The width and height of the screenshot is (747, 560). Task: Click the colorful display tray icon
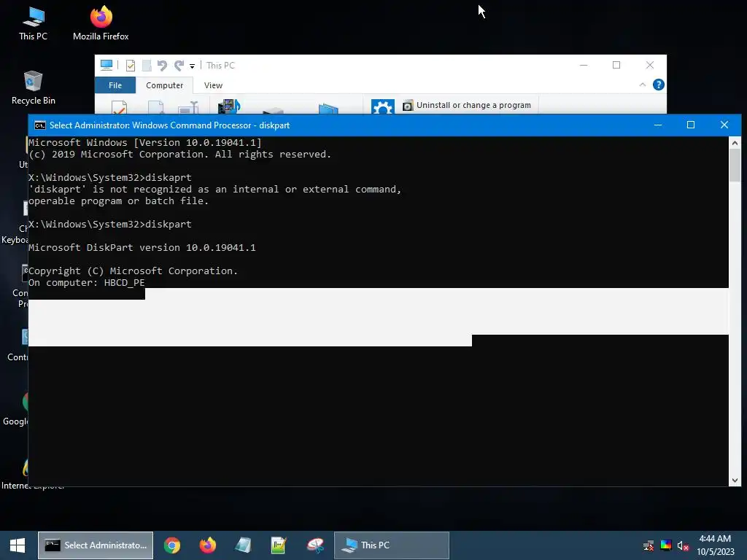666,545
